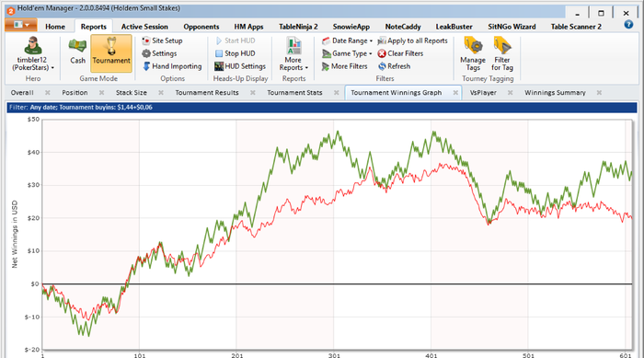
Task: Switch to the Tournament Results tab
Action: click(207, 93)
